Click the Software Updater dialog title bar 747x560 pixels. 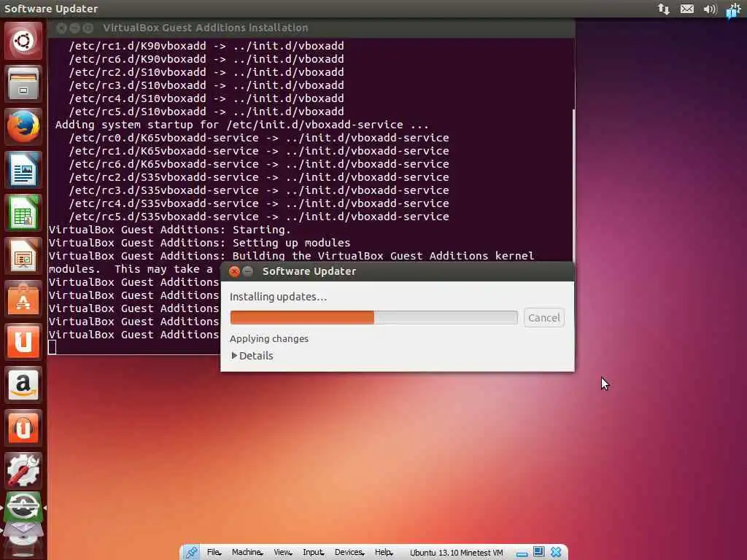(x=398, y=271)
